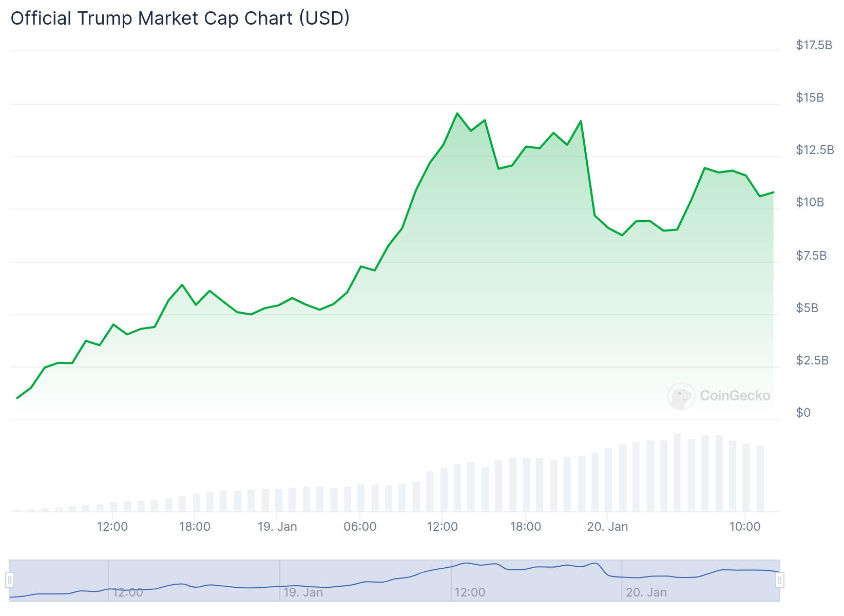Screen dimensions: 844x616
Task: Click the 19. Jan x-axis date label
Action: pyautogui.click(x=277, y=527)
